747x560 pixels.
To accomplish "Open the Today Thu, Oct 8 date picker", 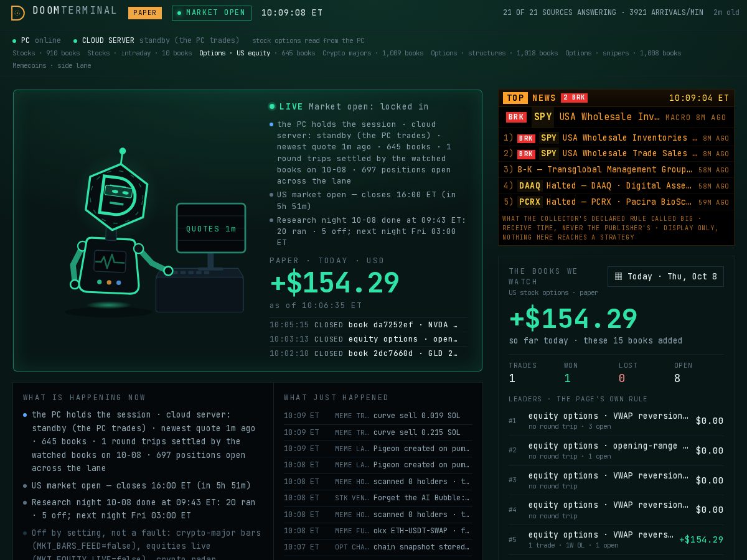I will point(665,277).
